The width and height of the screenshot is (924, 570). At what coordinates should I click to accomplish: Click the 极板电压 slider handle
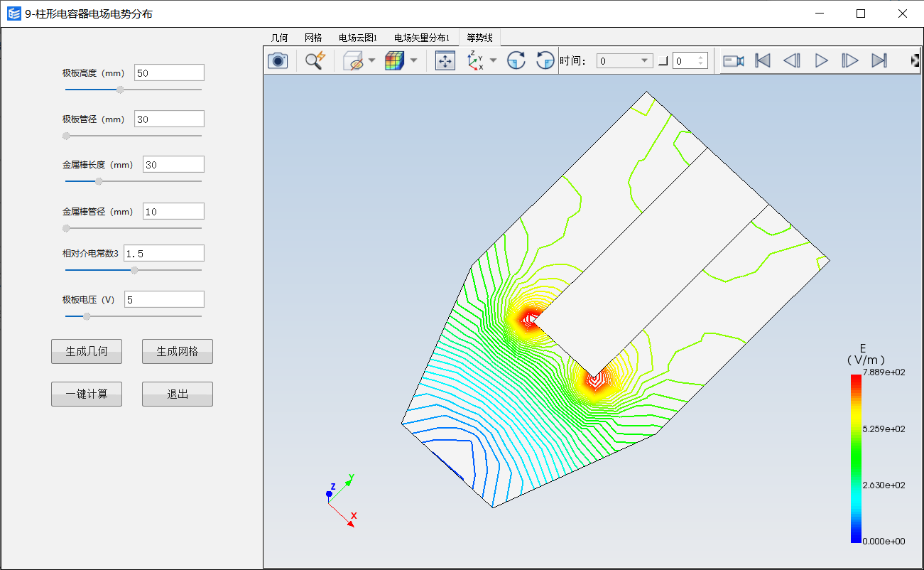[x=87, y=316]
